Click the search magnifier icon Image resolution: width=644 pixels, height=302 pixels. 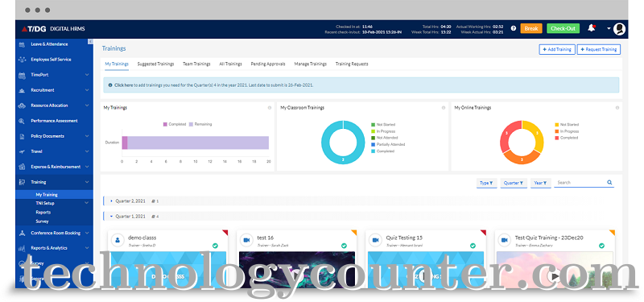coord(609,183)
